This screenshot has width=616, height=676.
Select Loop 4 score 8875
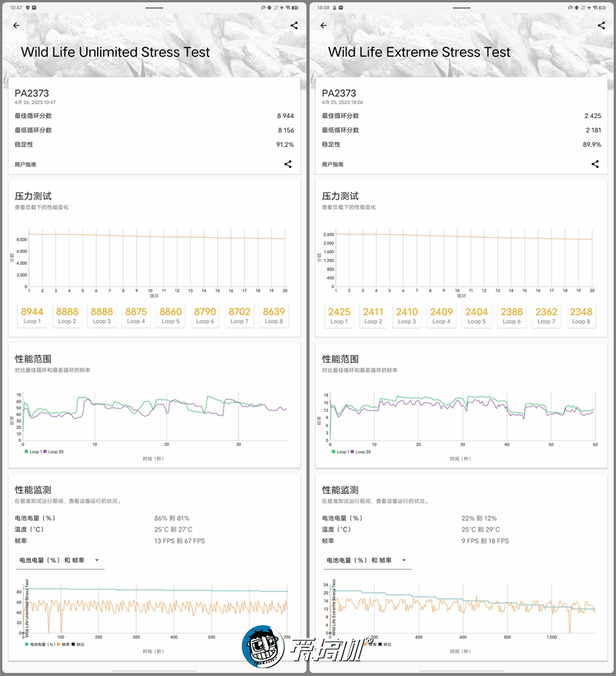tap(136, 315)
